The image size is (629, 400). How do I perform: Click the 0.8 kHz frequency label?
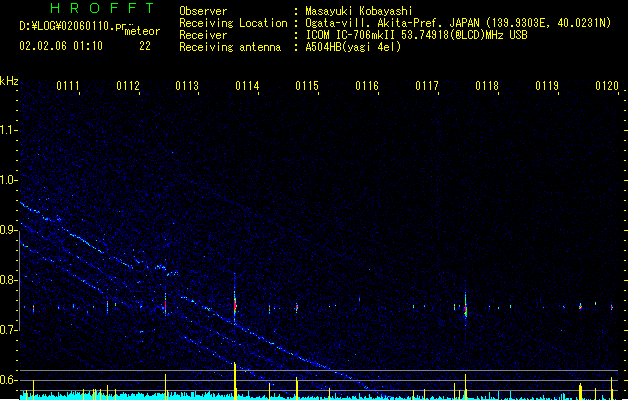point(8,280)
